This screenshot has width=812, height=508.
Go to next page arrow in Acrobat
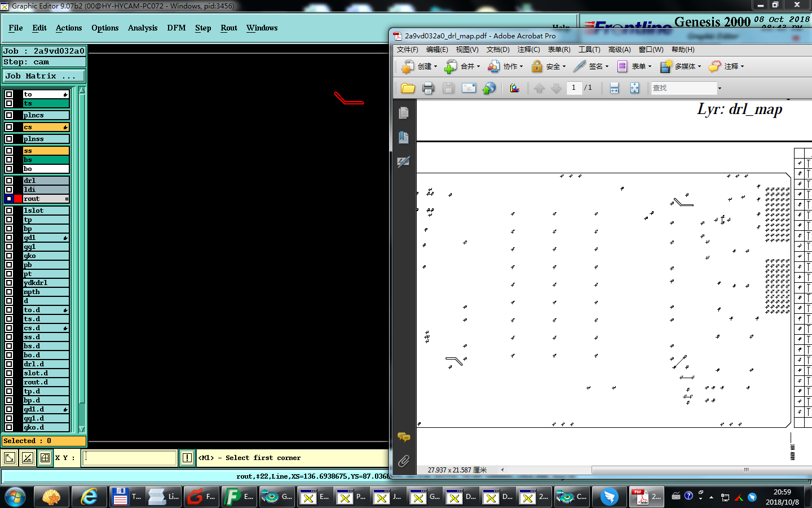coord(556,88)
